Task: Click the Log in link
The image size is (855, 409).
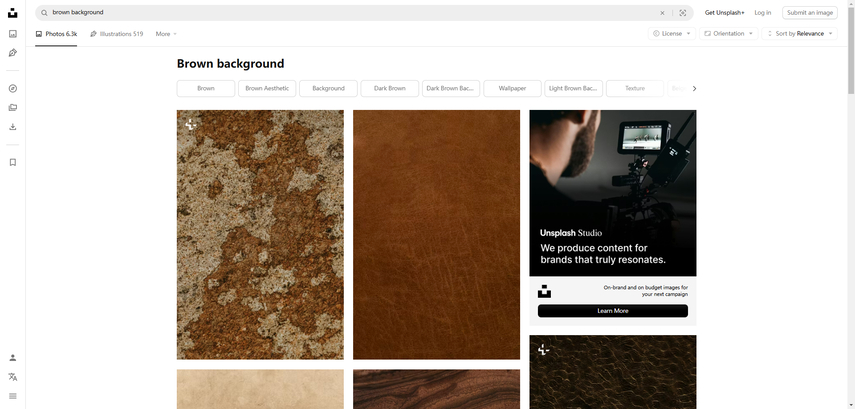Action: pos(762,13)
